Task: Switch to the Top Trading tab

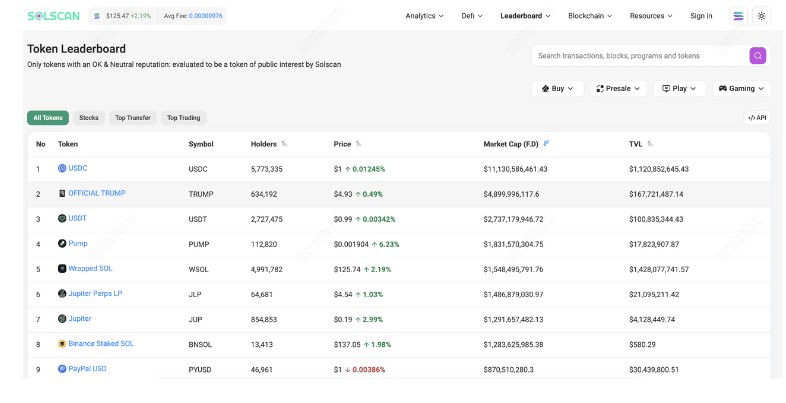Action: coord(183,118)
